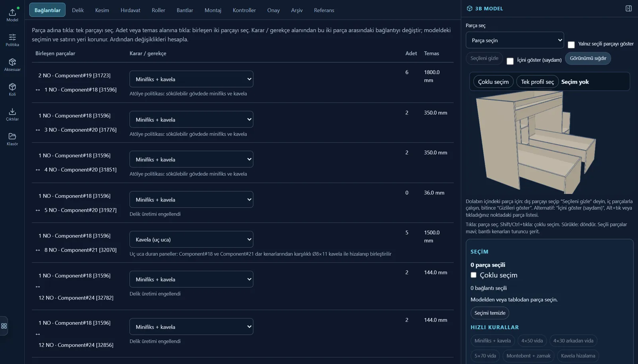Screen dimensions: 638x364
Task: Open decision dropdown for Component#24 [32782] row
Action: (191, 279)
